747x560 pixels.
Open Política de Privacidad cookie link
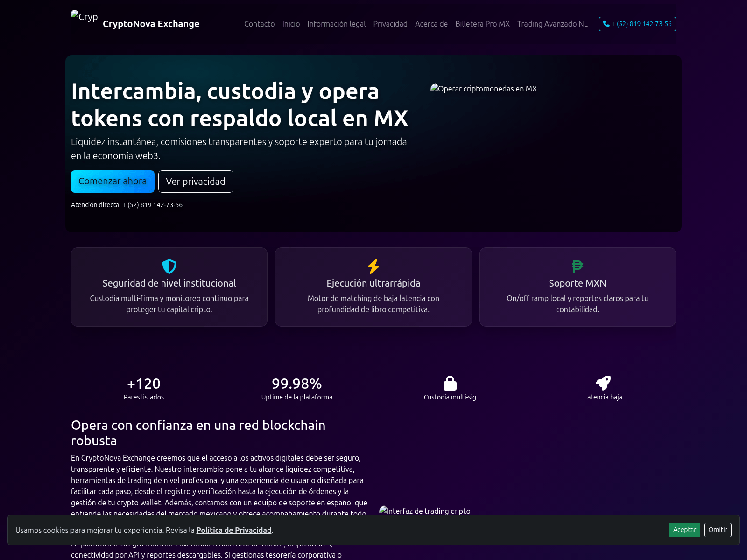(x=234, y=530)
